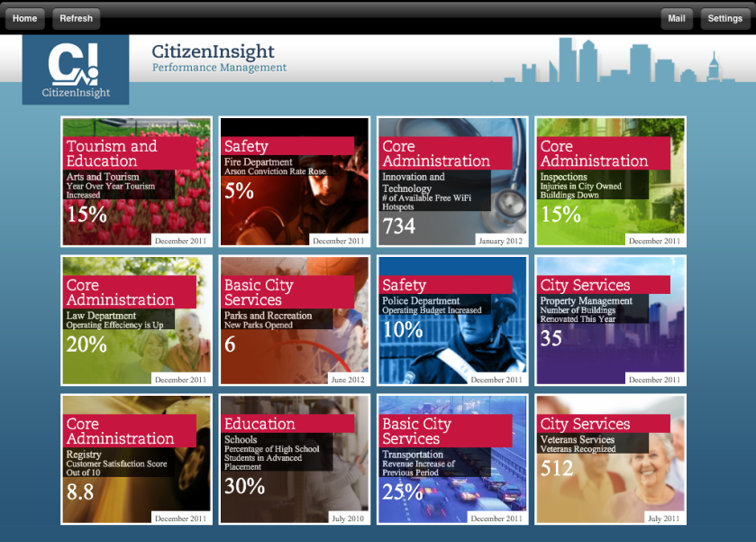Viewport: 756px width, 542px height.
Task: Open the Mail button
Action: click(676, 18)
